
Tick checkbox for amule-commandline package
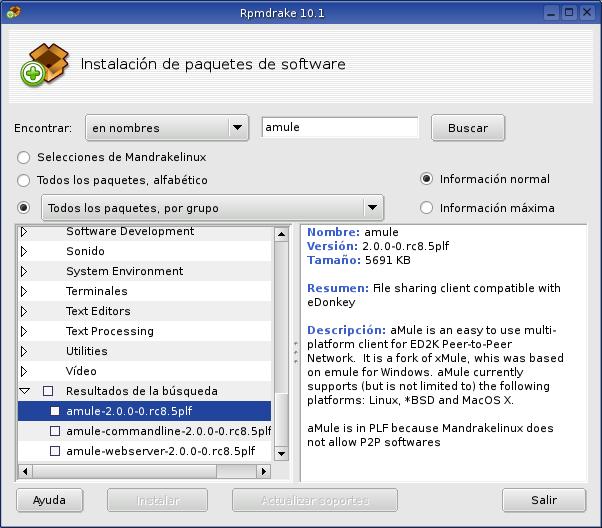point(56,431)
